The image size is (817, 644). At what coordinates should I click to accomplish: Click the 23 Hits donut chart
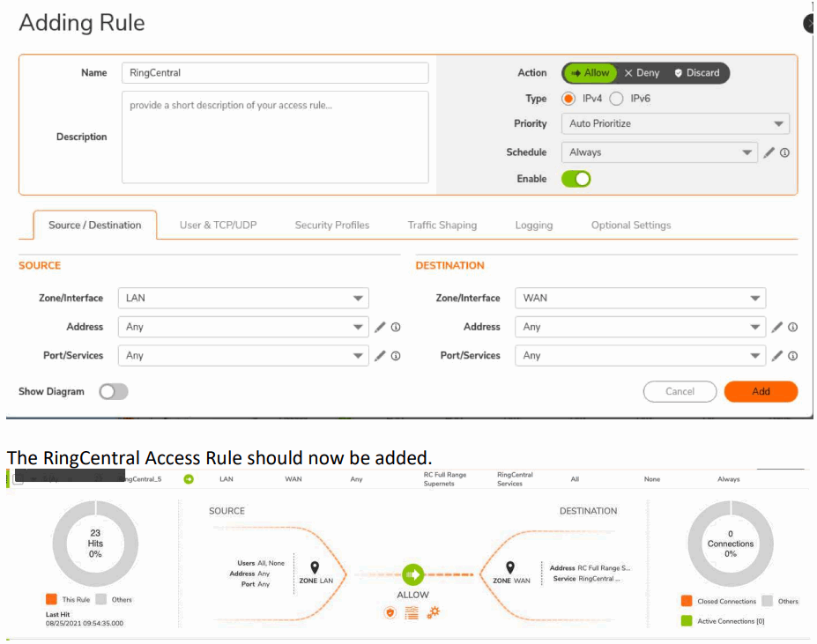click(x=95, y=544)
